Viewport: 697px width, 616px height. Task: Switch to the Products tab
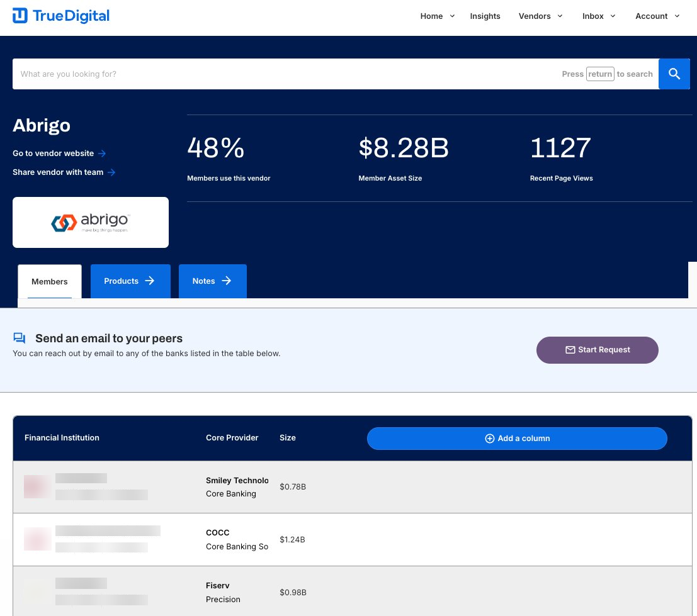click(x=130, y=281)
